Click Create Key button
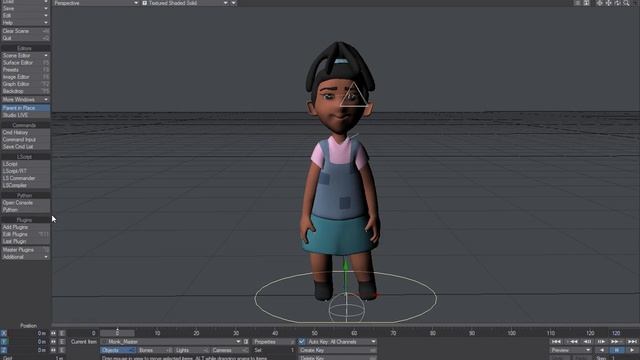 click(x=338, y=350)
